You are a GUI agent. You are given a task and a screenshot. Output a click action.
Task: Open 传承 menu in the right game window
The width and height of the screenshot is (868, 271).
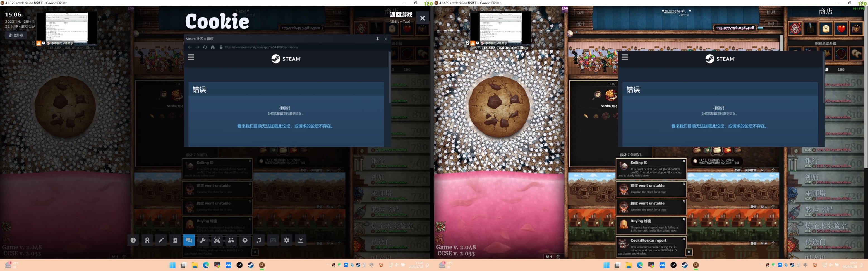(771, 24)
